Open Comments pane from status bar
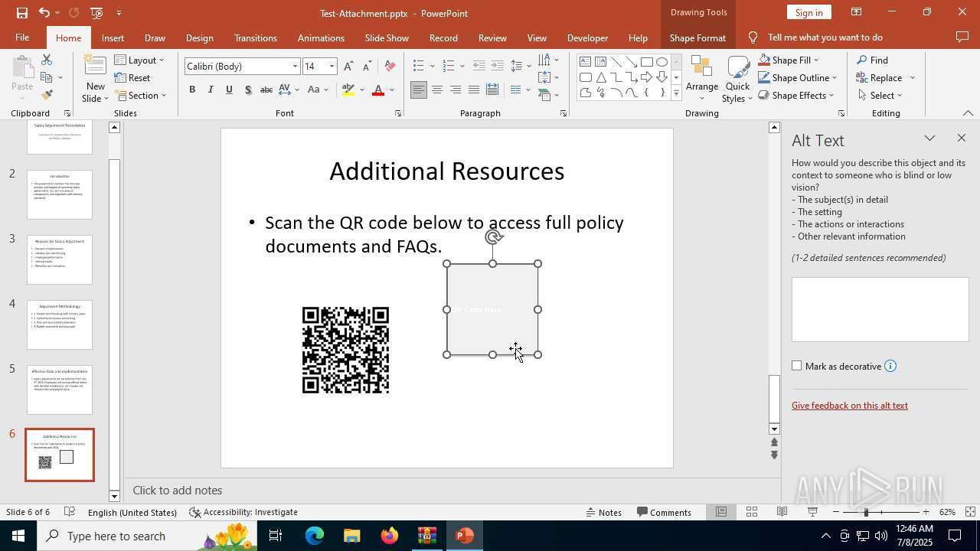The height and width of the screenshot is (551, 980). point(664,512)
